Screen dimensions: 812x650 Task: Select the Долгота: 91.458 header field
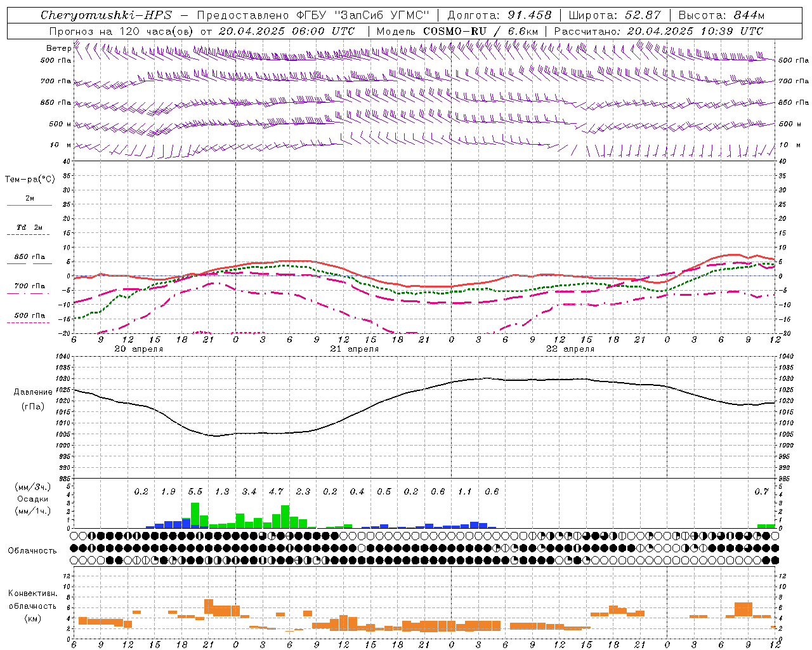coord(500,15)
